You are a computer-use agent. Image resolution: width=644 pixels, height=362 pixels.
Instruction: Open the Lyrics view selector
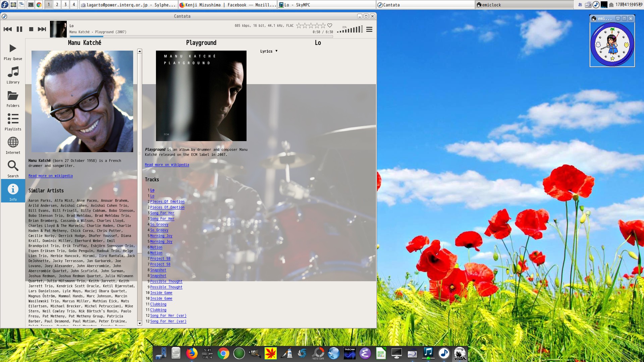pyautogui.click(x=268, y=51)
